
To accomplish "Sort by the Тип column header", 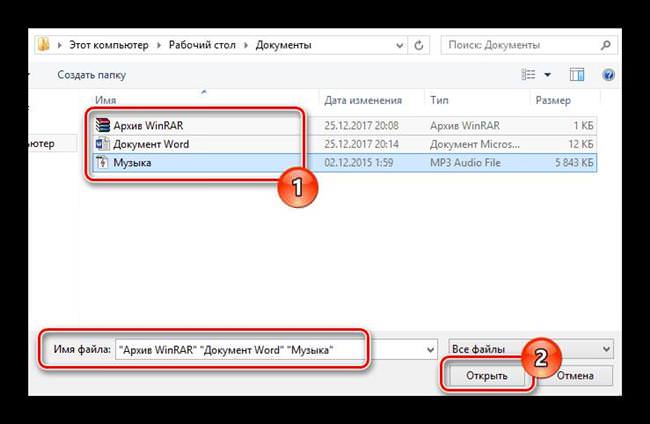I will point(439,100).
